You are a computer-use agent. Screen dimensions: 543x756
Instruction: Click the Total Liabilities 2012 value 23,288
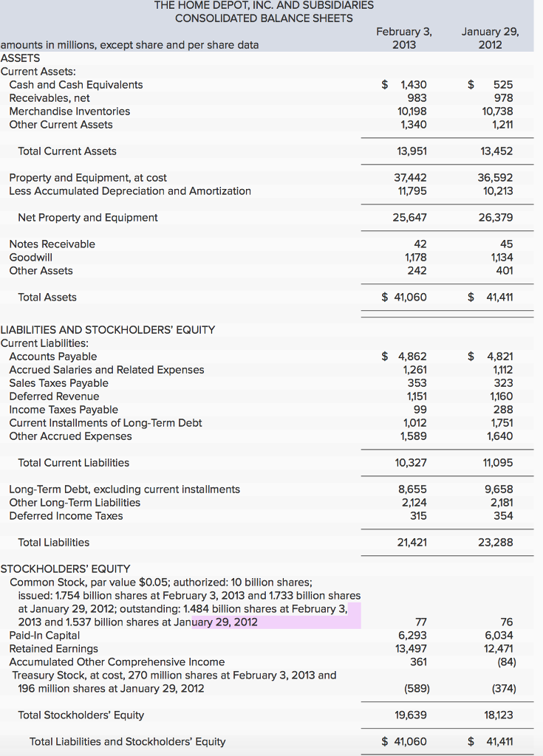click(497, 543)
